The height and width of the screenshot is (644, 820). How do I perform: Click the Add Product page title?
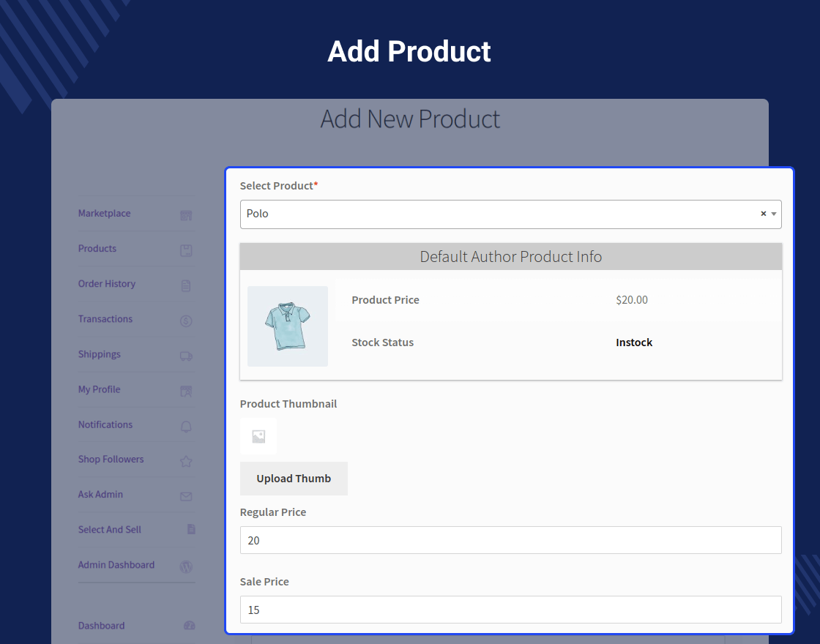(409, 51)
